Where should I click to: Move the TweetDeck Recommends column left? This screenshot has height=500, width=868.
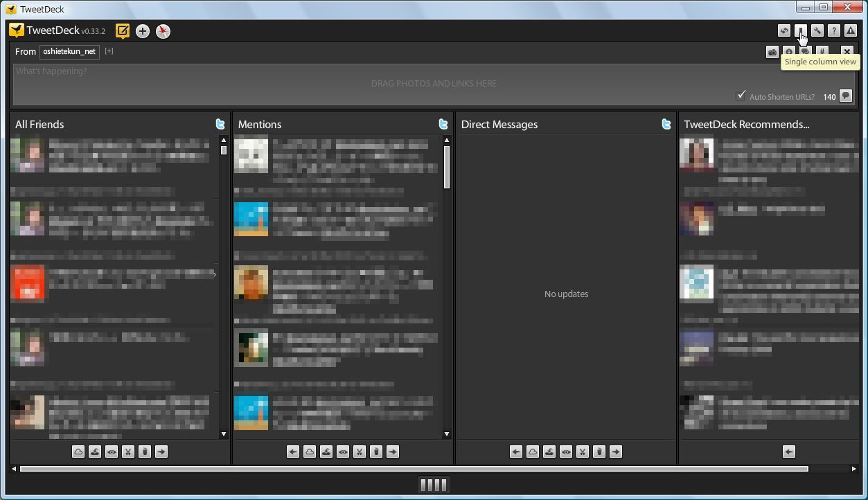click(789, 452)
